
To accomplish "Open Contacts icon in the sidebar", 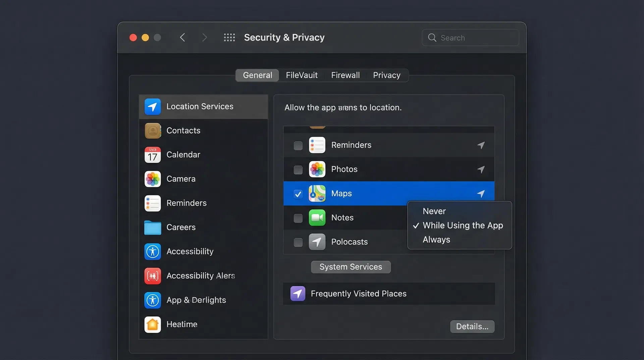I will click(153, 131).
